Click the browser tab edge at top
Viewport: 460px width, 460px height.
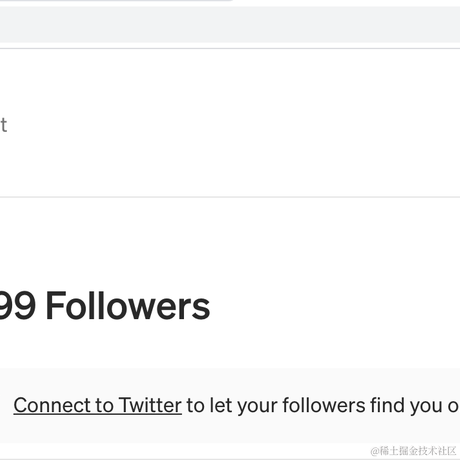click(x=117, y=1)
